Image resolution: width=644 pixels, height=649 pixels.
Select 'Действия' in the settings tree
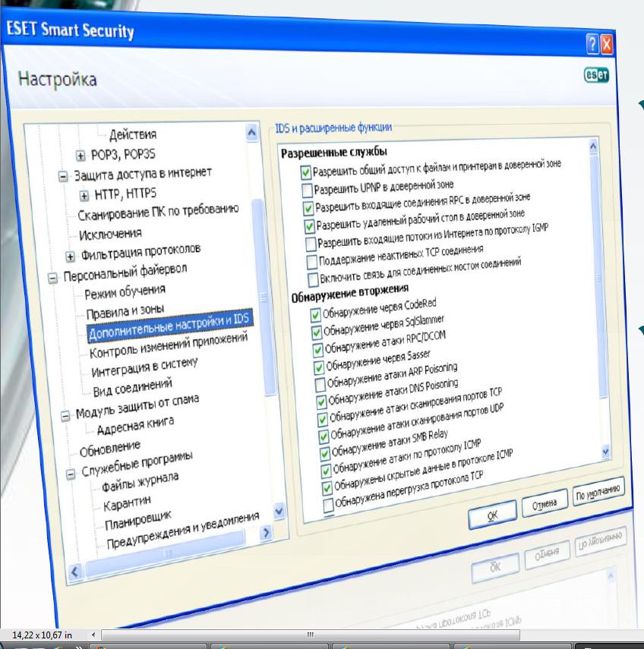[x=133, y=134]
